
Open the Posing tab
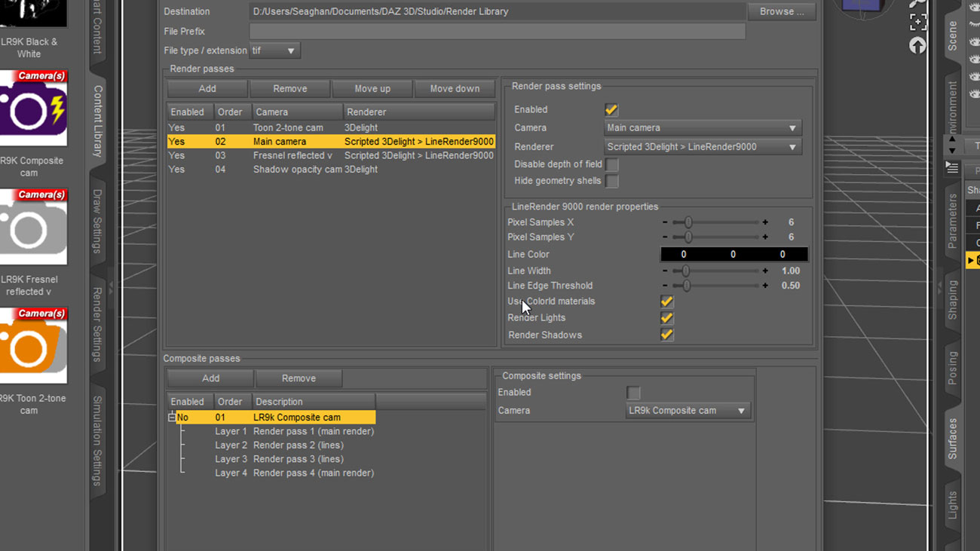click(952, 369)
